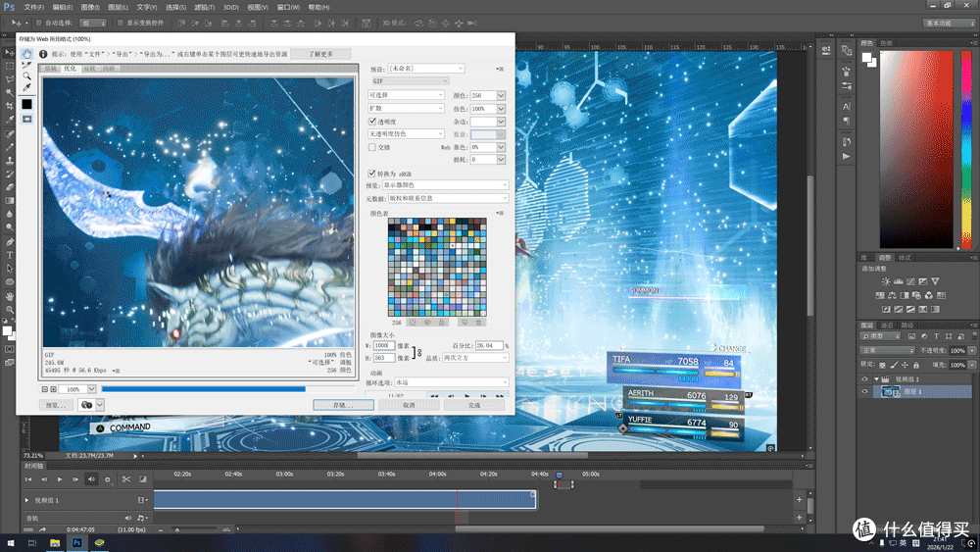Open the 扩散 dither method dropdown
Image resolution: width=980 pixels, height=552 pixels.
click(x=406, y=108)
